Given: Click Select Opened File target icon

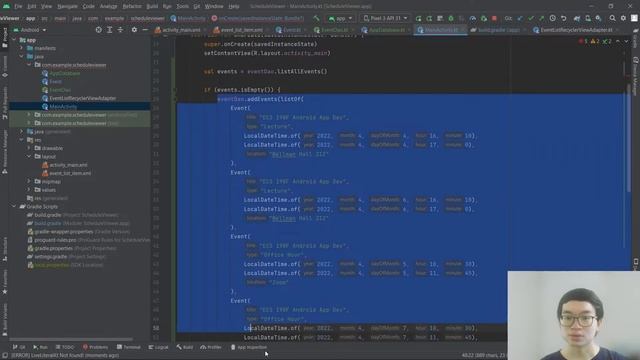Looking at the screenshot, I should coord(98,30).
